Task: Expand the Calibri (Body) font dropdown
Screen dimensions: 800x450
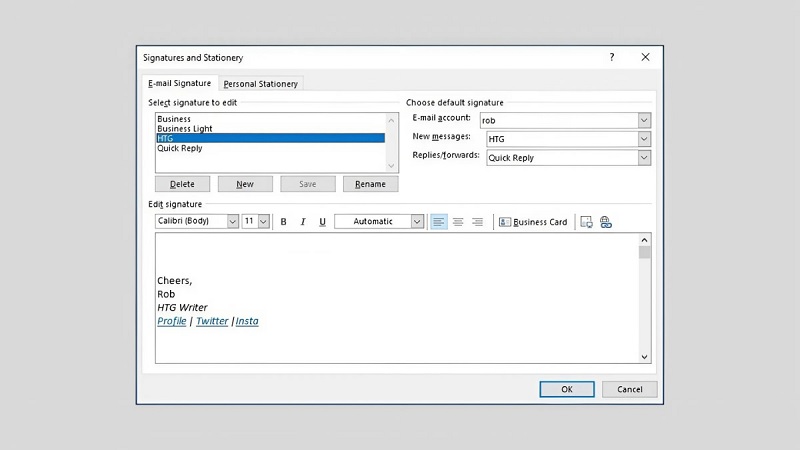Action: click(232, 221)
